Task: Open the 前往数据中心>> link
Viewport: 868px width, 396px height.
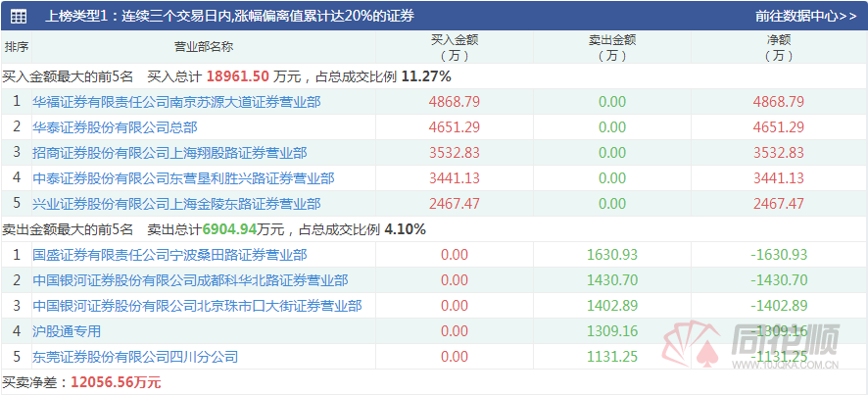Action: tap(805, 16)
